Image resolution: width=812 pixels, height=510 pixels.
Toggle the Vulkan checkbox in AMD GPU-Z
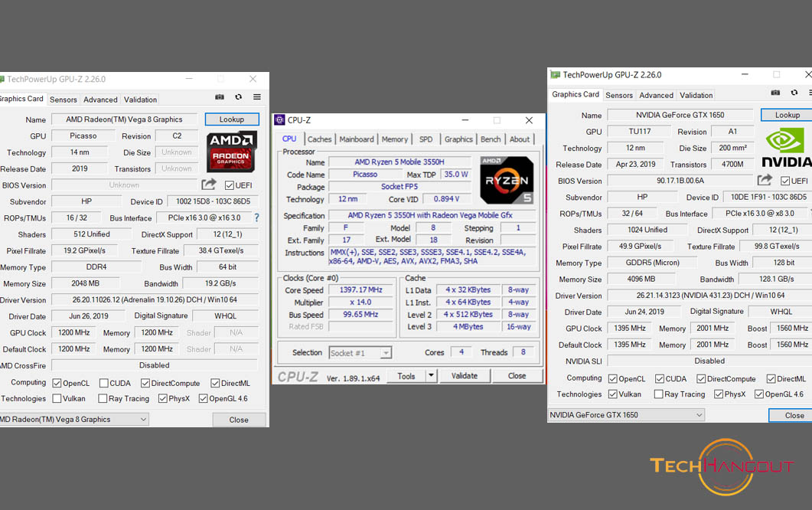57,398
